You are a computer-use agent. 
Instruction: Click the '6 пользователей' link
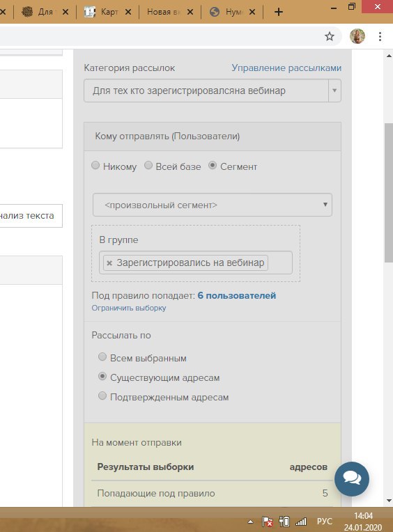coord(237,295)
